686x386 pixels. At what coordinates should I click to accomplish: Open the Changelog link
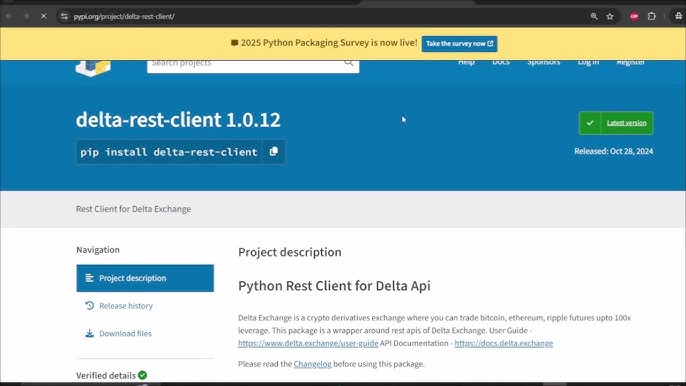pos(312,364)
